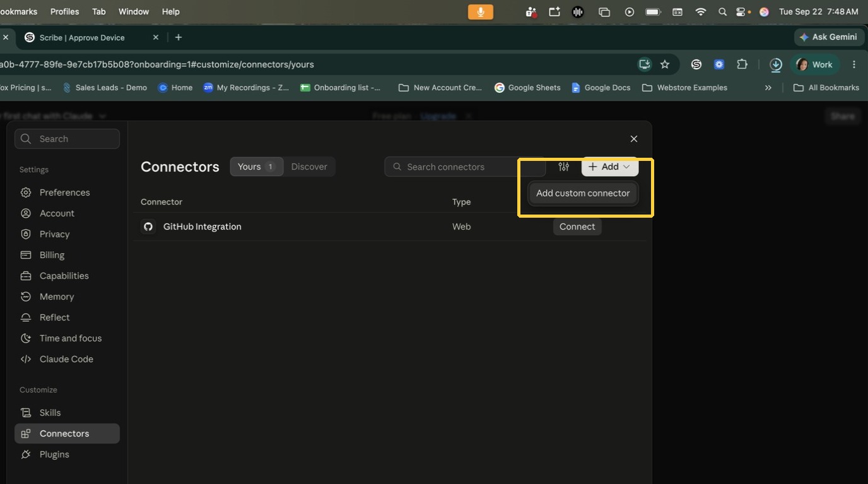This screenshot has height=484, width=868.
Task: Open the Scribe extension icon
Action: tap(696, 64)
